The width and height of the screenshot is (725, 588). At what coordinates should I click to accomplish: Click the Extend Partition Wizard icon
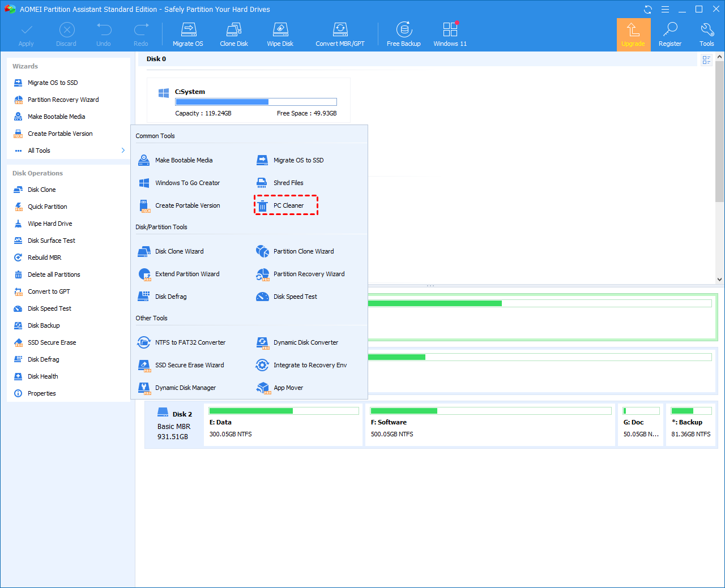pyautogui.click(x=144, y=274)
